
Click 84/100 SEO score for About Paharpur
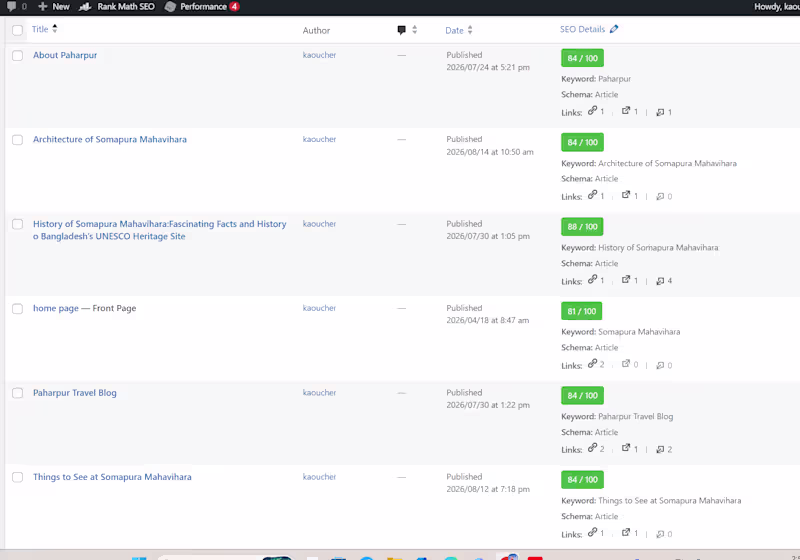coord(582,58)
